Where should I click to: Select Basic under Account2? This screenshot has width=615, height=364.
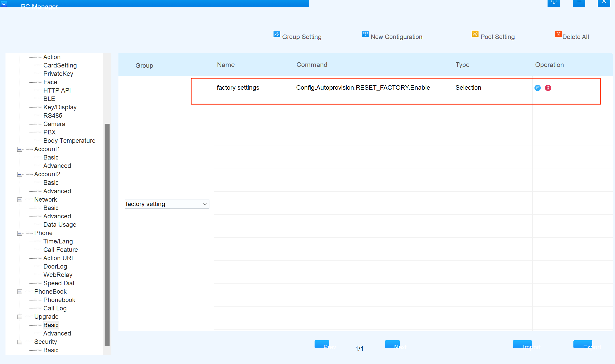point(51,183)
